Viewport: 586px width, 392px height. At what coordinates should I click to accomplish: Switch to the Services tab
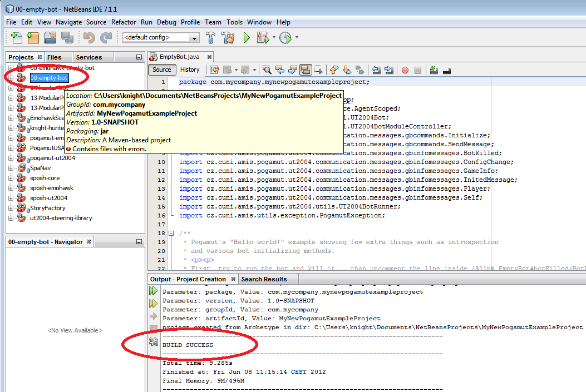pyautogui.click(x=89, y=57)
